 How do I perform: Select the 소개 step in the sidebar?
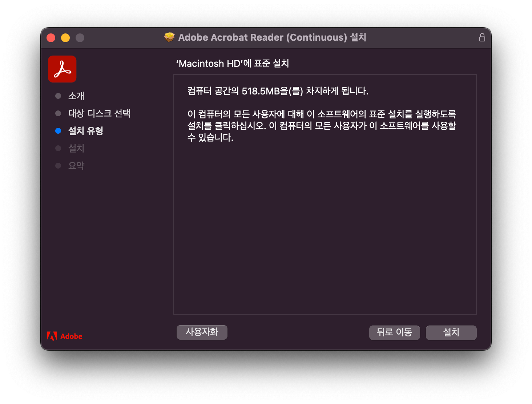[x=76, y=96]
